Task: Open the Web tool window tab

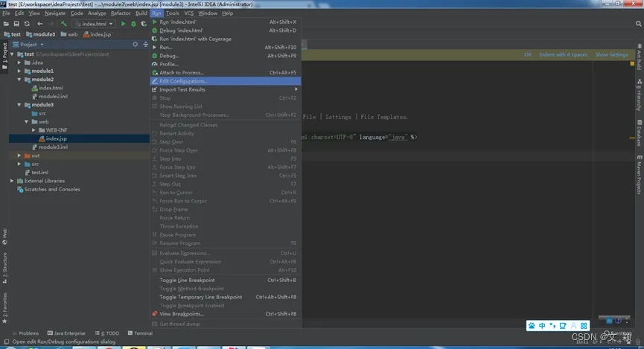Action: click(x=4, y=237)
